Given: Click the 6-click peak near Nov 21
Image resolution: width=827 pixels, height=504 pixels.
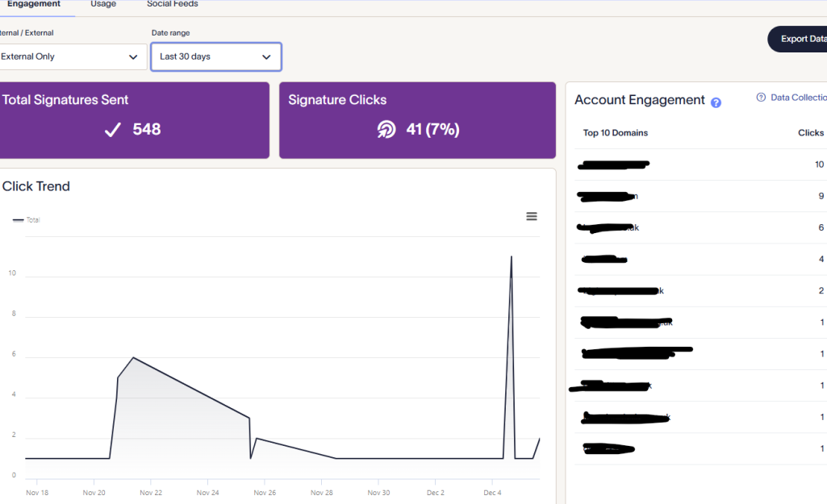Looking at the screenshot, I should [x=133, y=357].
